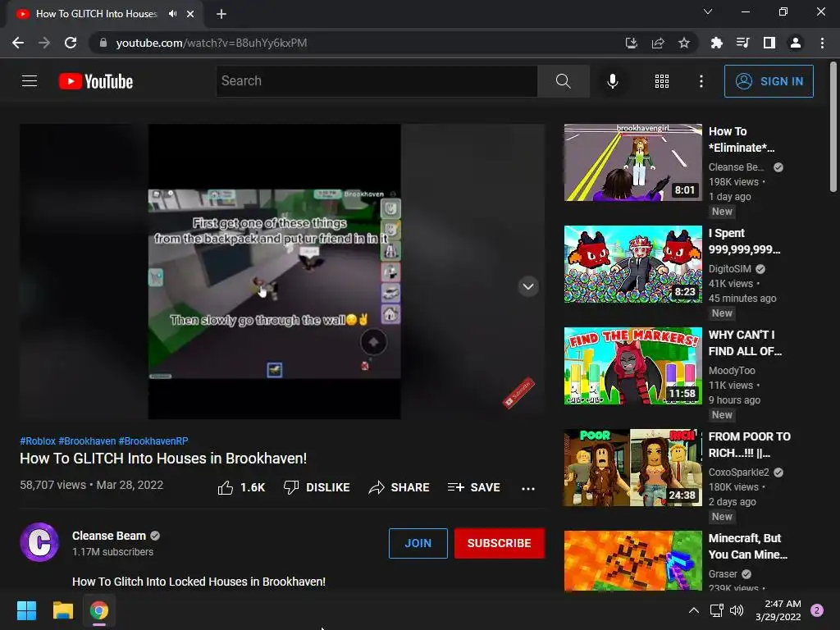Image resolution: width=840 pixels, height=630 pixels.
Task: Click the address bar URL
Action: click(212, 43)
